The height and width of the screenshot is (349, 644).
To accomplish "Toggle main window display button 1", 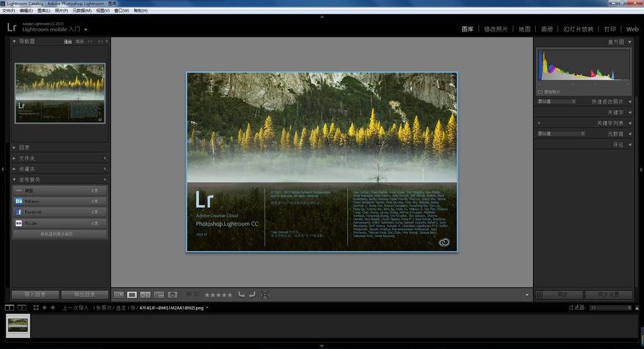I will pos(10,308).
